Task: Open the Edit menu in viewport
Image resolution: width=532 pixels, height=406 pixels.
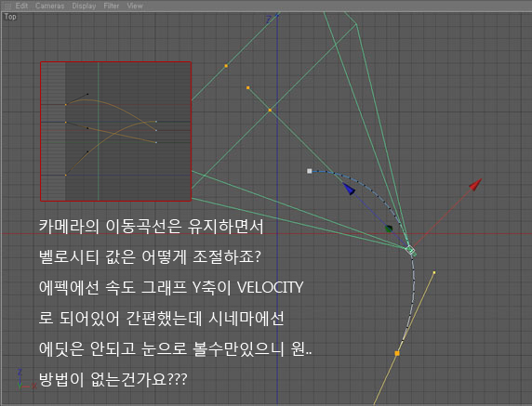Action: click(x=21, y=6)
